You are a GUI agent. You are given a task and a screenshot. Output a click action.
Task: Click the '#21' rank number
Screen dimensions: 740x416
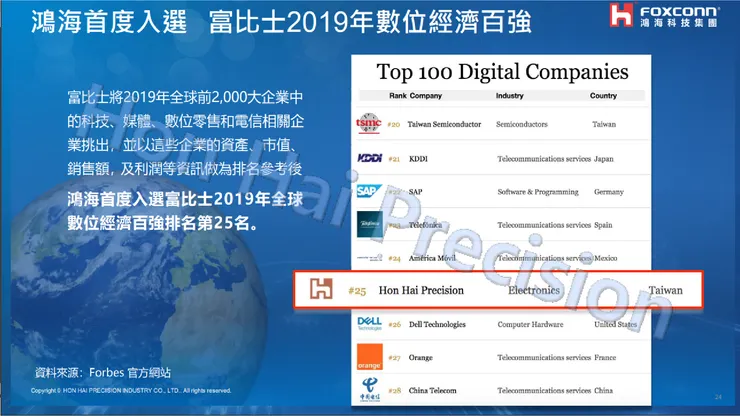pyautogui.click(x=394, y=159)
